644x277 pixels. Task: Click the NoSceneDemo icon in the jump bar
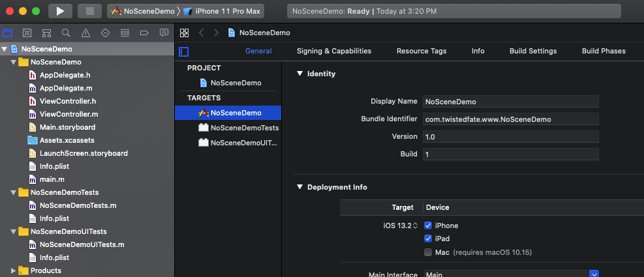coord(232,33)
